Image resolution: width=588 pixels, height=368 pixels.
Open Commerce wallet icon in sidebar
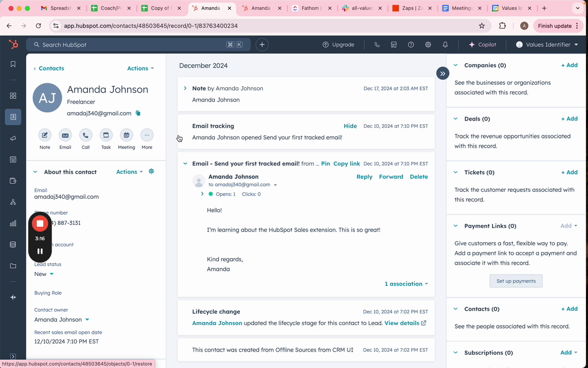13,181
